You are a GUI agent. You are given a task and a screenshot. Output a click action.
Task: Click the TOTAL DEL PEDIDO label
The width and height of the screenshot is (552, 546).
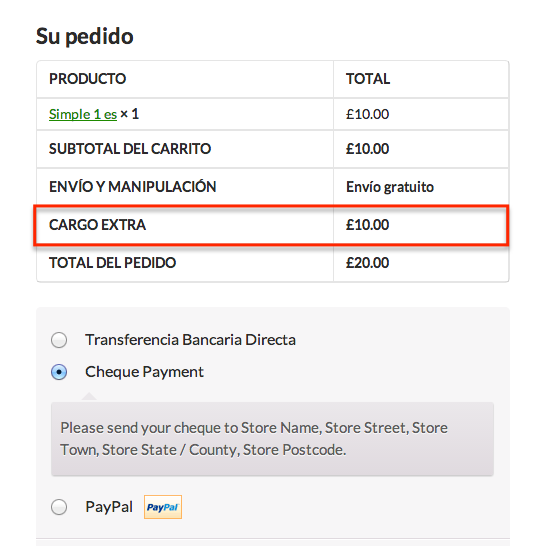pyautogui.click(x=112, y=263)
